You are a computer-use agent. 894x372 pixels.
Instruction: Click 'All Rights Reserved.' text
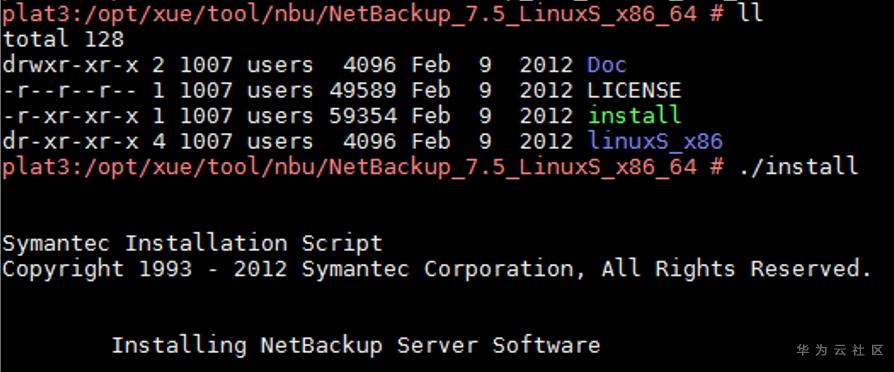(736, 269)
